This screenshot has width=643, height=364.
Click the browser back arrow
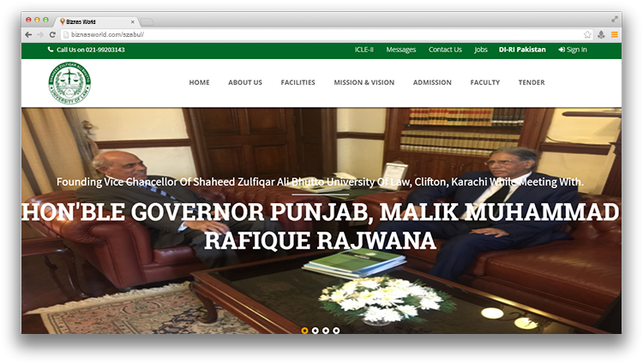tap(28, 34)
